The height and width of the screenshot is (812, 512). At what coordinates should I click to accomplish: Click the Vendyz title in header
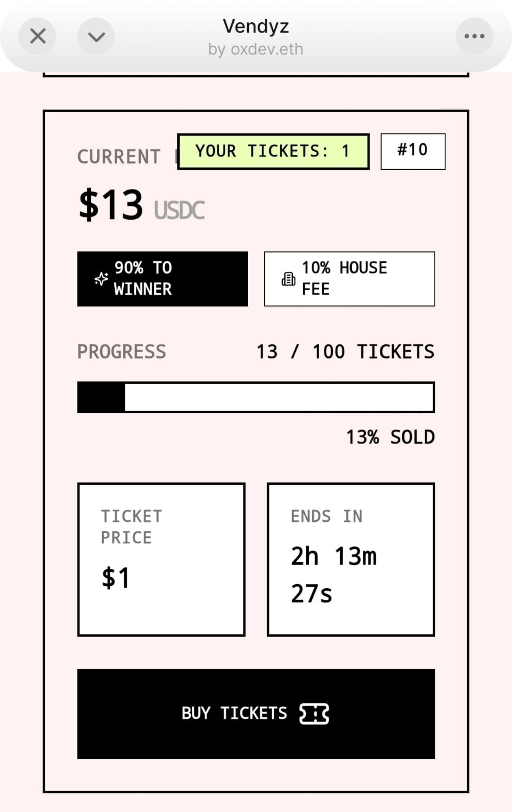click(x=256, y=26)
